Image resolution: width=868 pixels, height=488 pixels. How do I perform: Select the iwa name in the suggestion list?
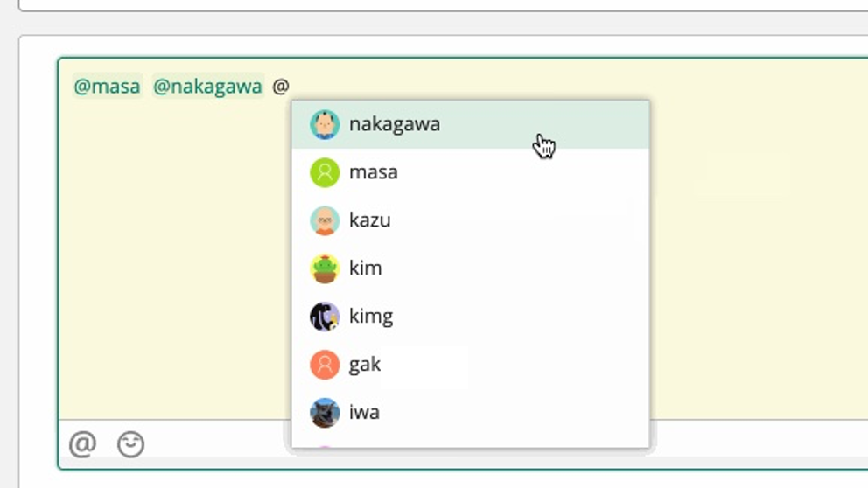click(364, 413)
